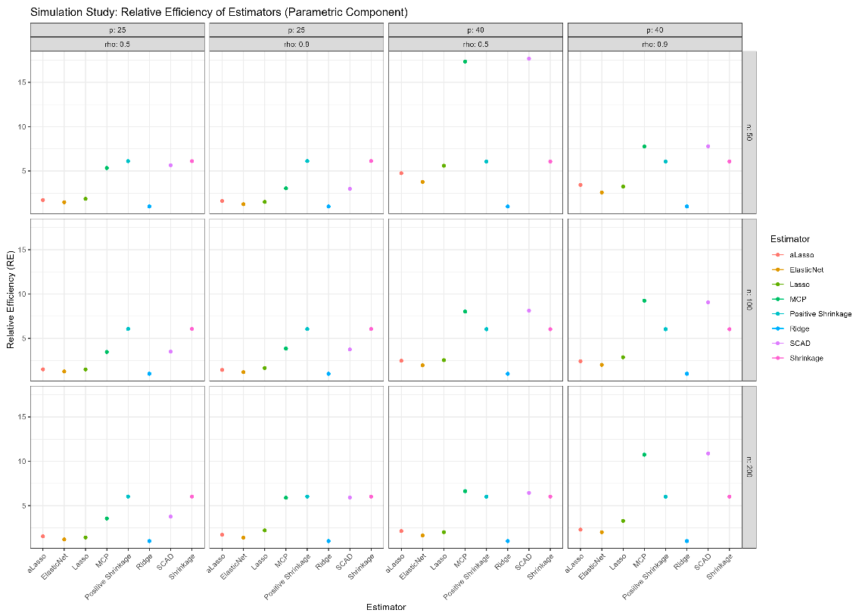This screenshot has width=856, height=616.
Task: Select the Lasso olive legend dot
Action: [x=777, y=284]
